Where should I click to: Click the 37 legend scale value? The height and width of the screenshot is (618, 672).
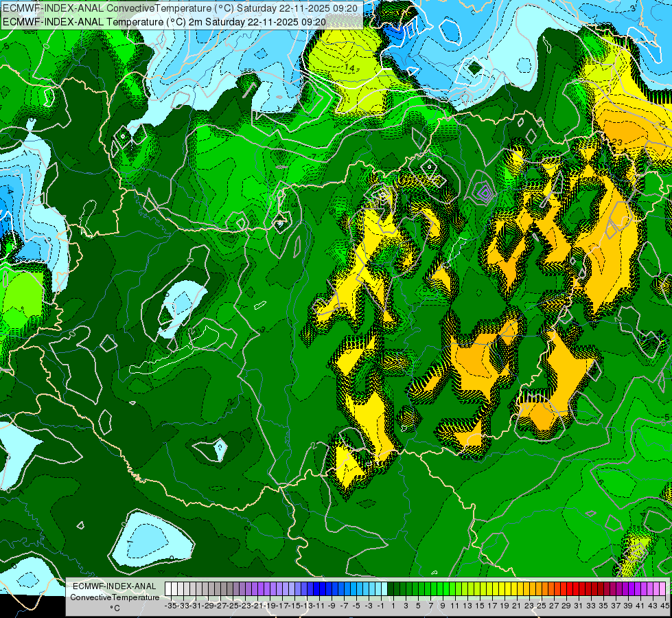point(616,606)
